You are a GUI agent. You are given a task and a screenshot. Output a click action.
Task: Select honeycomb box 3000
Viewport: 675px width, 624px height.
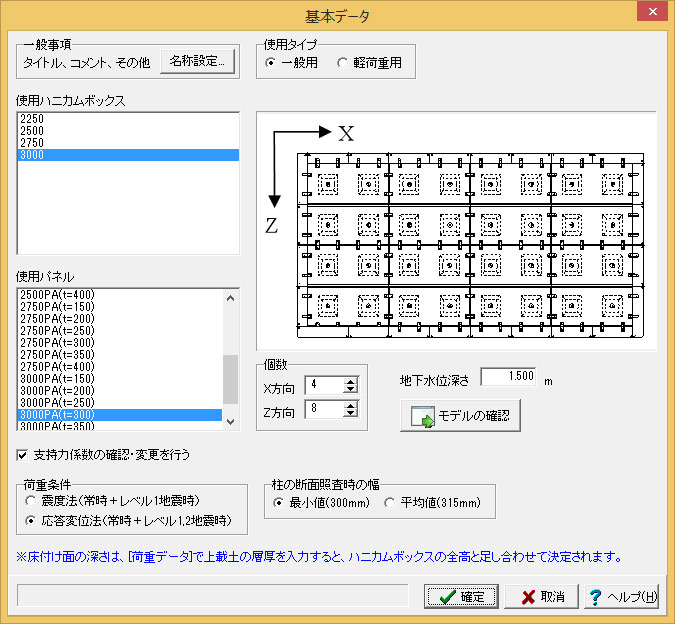(128, 154)
